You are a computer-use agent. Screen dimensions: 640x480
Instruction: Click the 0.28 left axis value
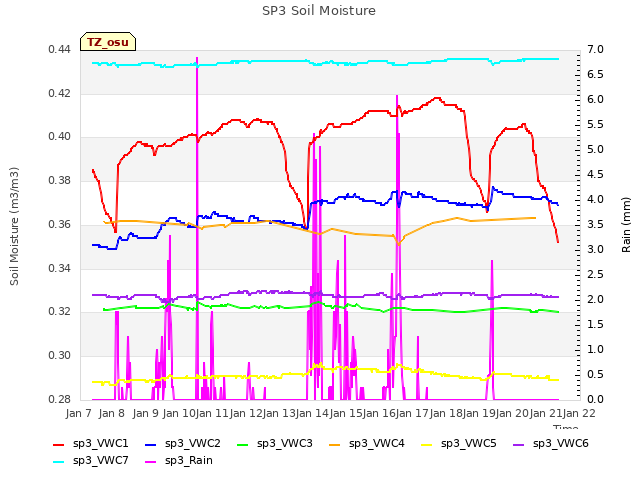pos(60,399)
